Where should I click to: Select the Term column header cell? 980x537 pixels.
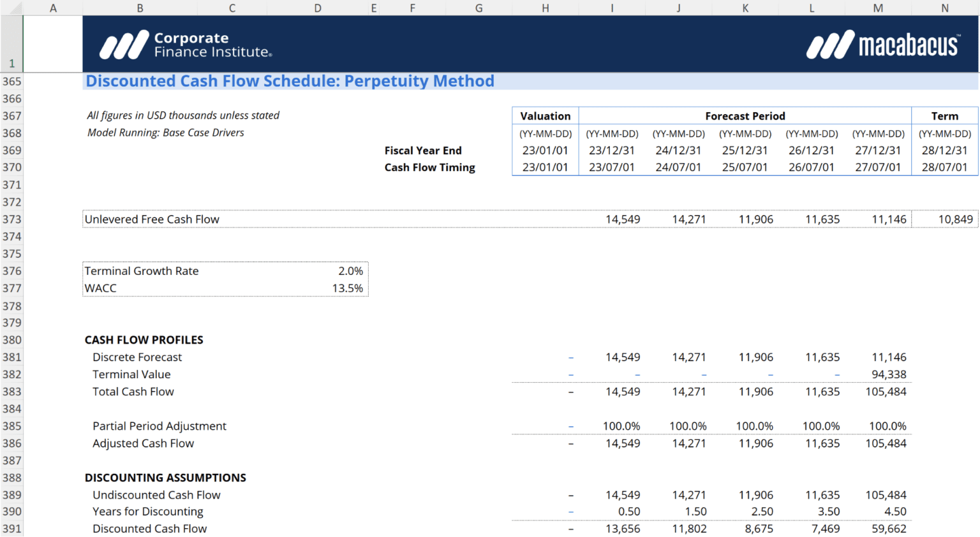[x=945, y=115]
